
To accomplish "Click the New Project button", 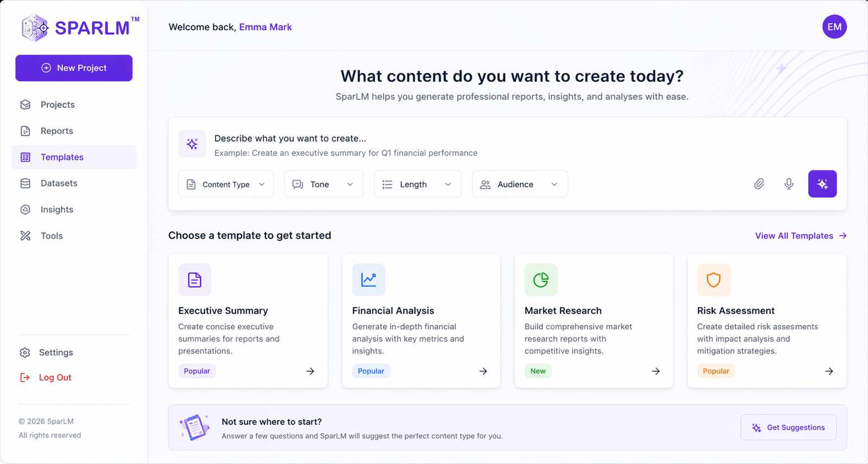I will pos(74,68).
